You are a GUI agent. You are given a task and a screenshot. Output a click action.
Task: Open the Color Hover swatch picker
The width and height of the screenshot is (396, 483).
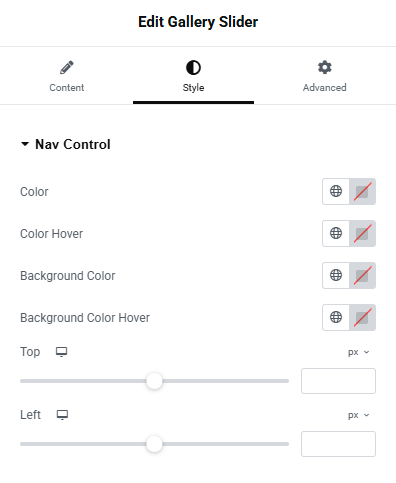pyautogui.click(x=362, y=233)
